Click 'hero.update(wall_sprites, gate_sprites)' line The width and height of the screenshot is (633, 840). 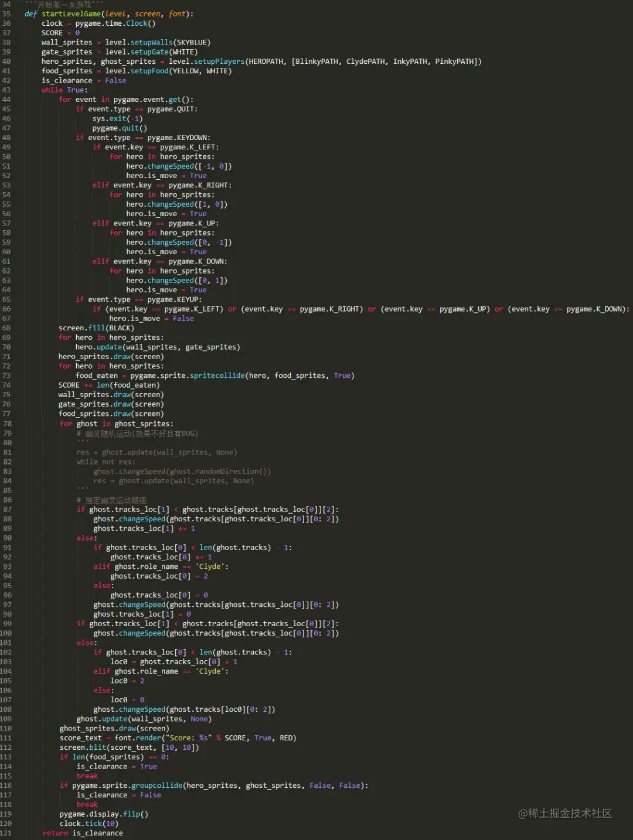click(x=158, y=347)
